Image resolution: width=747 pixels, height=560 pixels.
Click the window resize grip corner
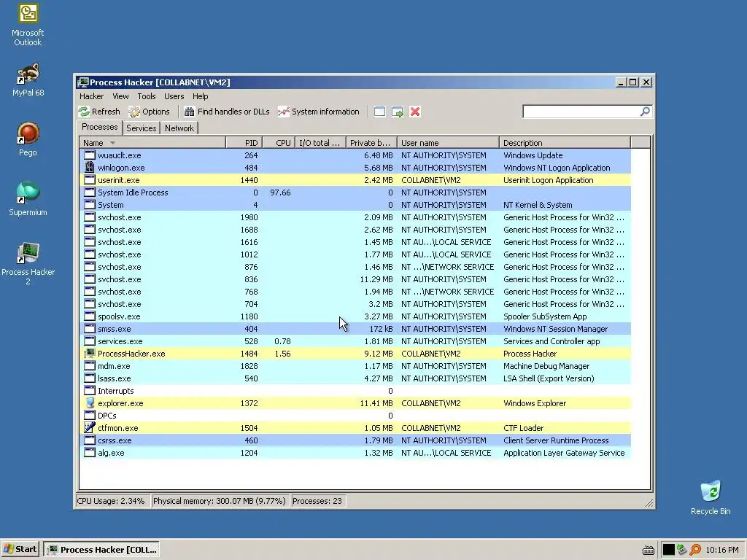(x=649, y=503)
